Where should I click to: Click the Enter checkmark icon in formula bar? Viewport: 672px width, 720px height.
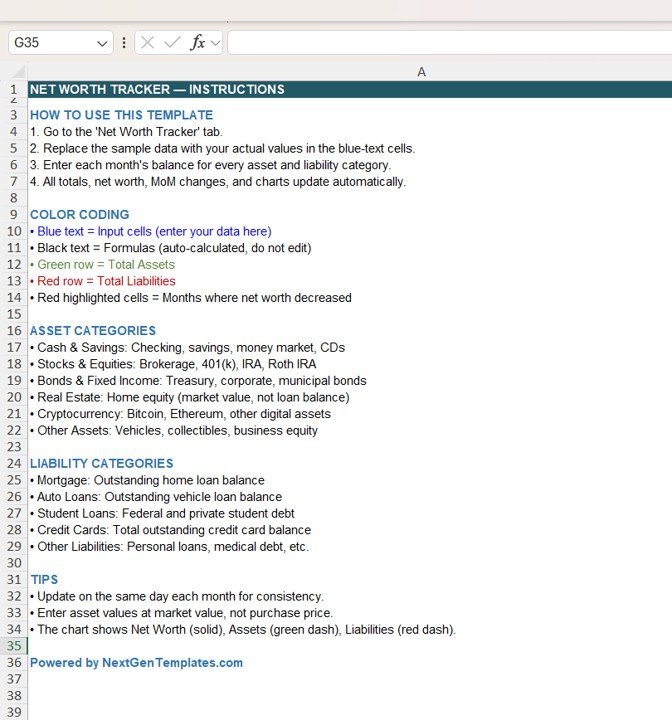click(172, 42)
